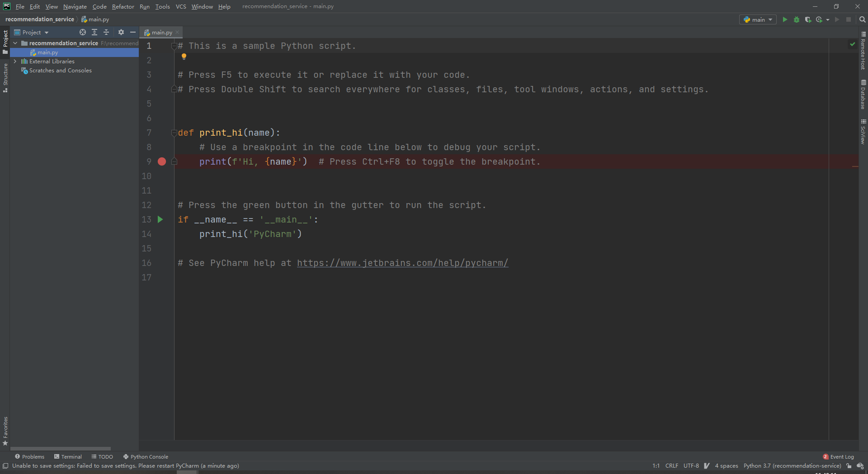Open Search Everywhere magnifier icon
Image resolution: width=868 pixels, height=474 pixels.
(x=862, y=19)
